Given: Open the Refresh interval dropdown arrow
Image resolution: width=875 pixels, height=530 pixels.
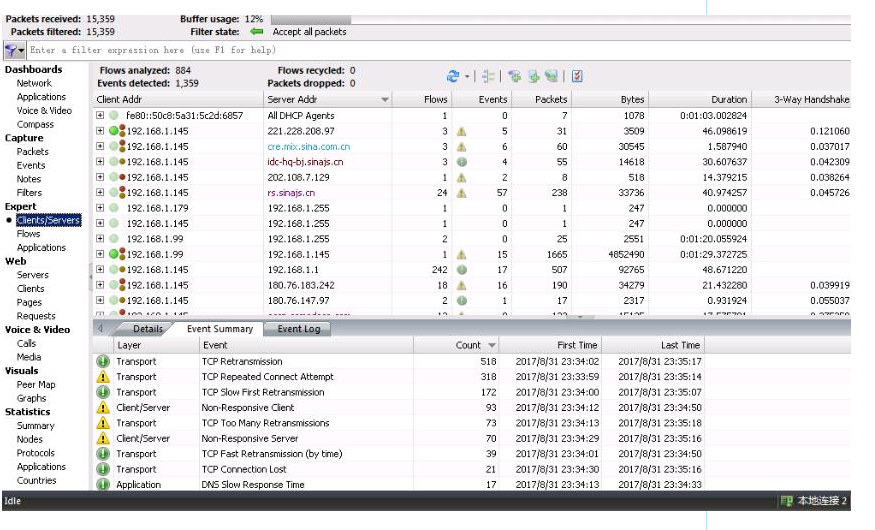Looking at the screenshot, I should tap(467, 76).
